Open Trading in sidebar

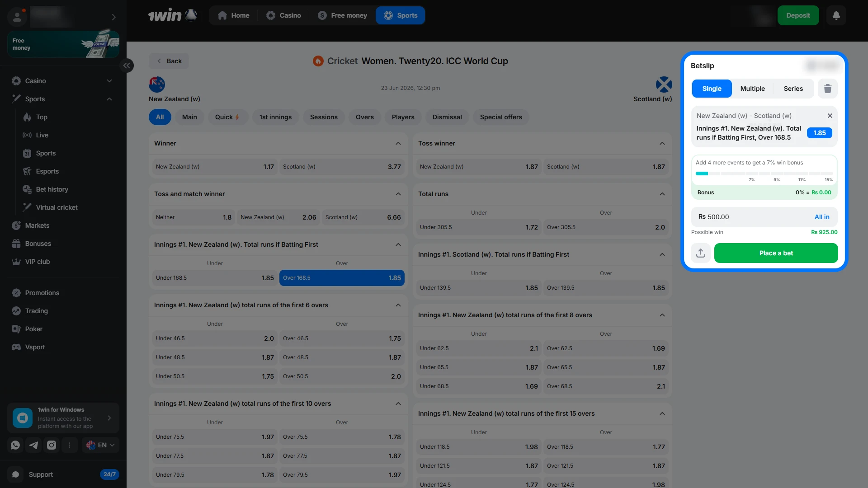point(36,311)
